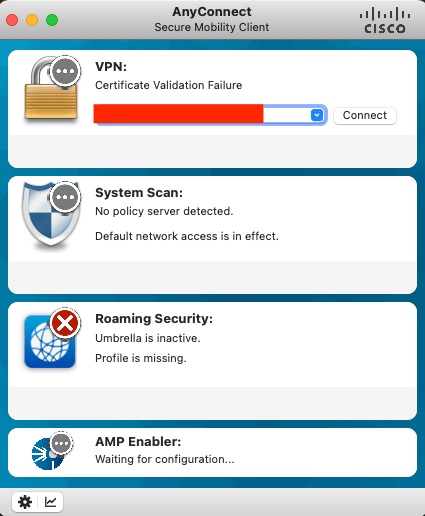The image size is (425, 516).
Task: Click the pending status badge on System Scan
Action: click(65, 197)
